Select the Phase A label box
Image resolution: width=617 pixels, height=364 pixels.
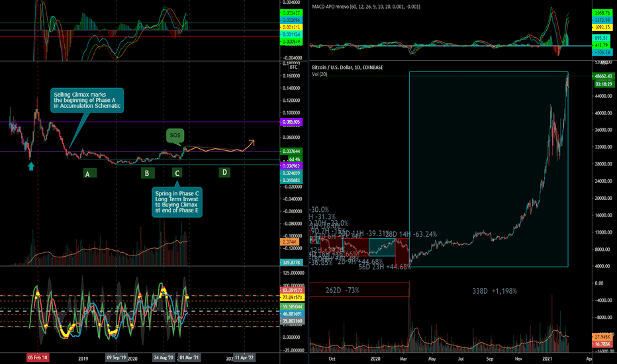coord(90,173)
